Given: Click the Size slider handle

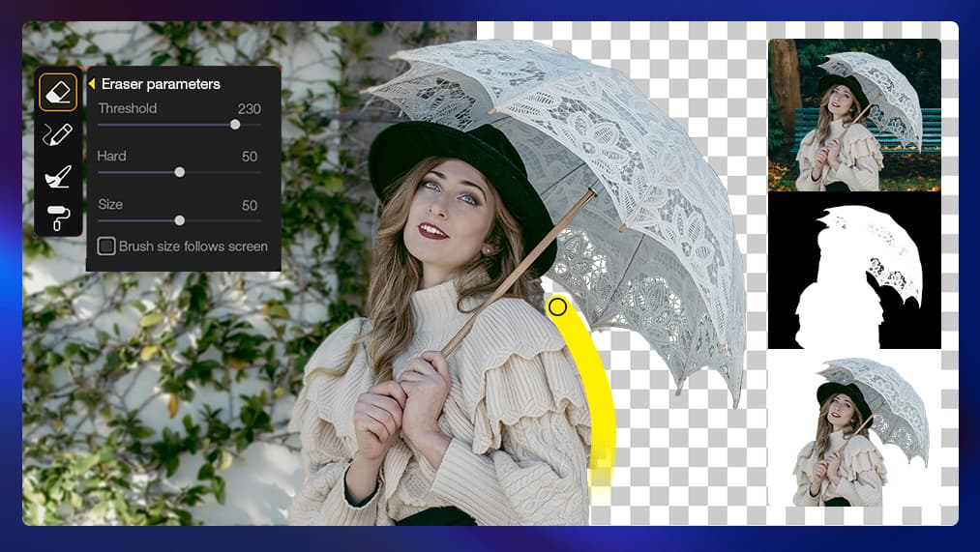Looking at the screenshot, I should 179,220.
